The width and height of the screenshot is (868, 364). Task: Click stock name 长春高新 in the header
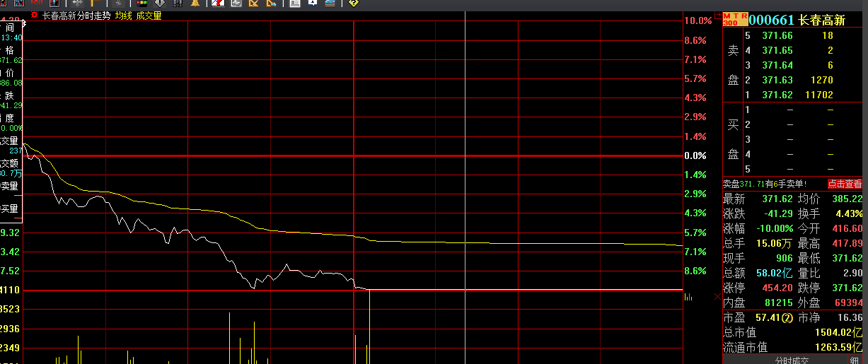[821, 20]
